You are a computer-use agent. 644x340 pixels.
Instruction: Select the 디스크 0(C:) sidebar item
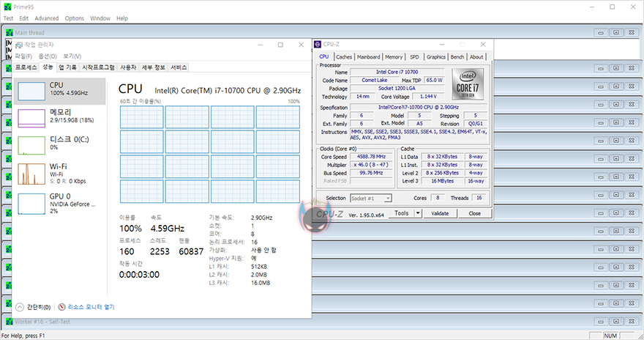coord(60,145)
